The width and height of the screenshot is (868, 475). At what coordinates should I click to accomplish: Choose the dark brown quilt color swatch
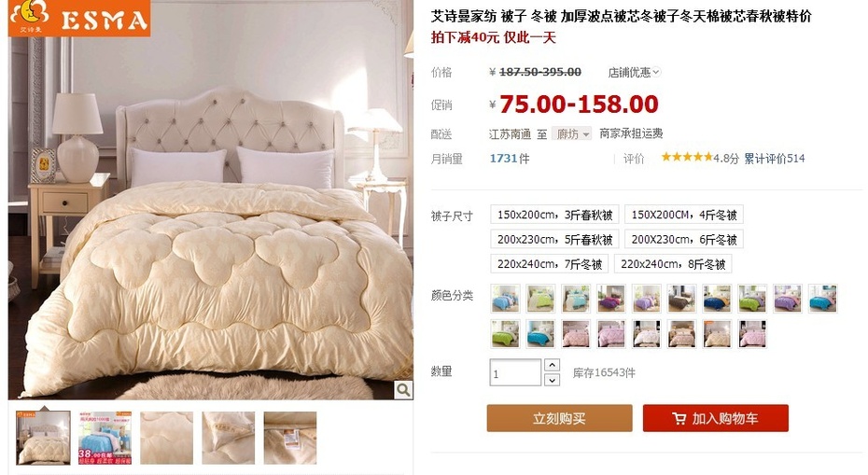[681, 299]
